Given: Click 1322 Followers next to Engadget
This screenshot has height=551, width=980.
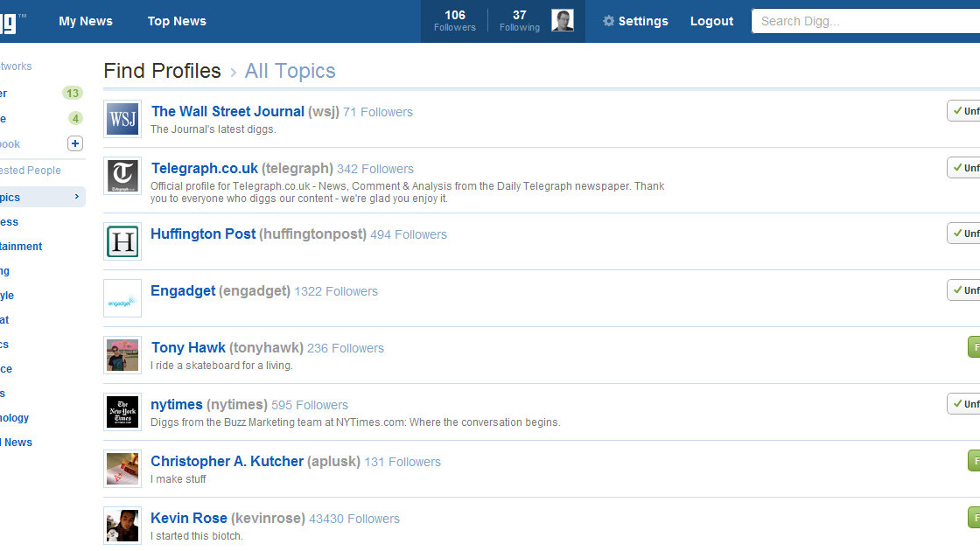Looking at the screenshot, I should pos(336,291).
